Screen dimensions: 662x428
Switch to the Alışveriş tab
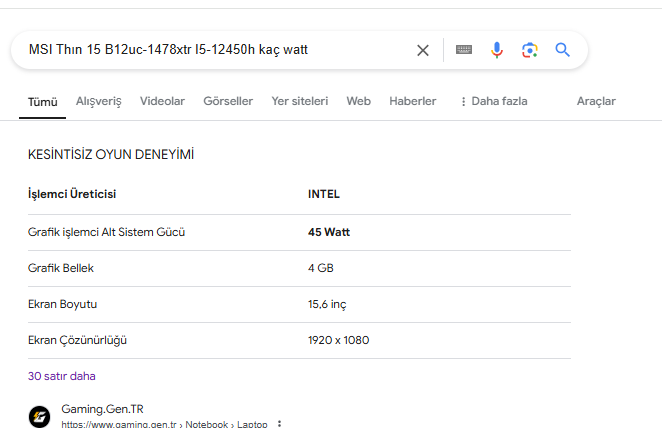[99, 101]
